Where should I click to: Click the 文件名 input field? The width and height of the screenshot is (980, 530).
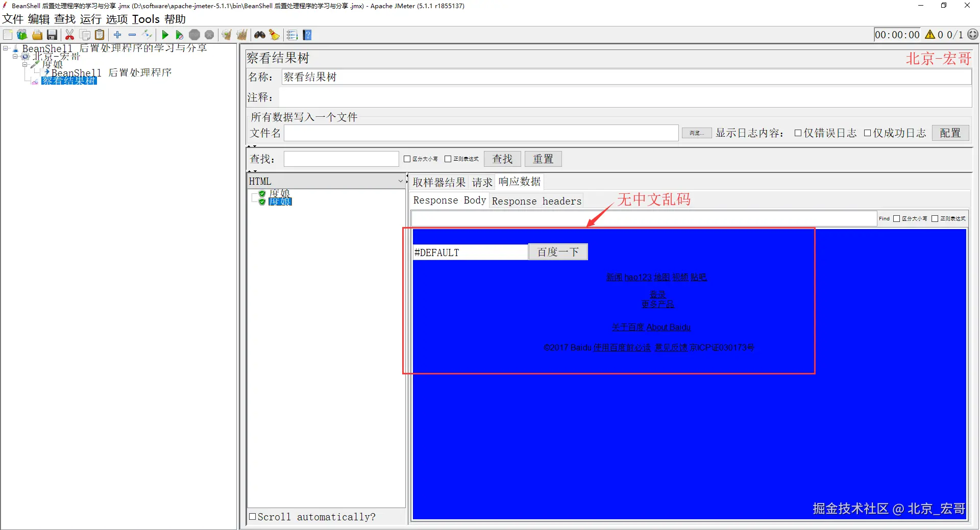pyautogui.click(x=481, y=133)
